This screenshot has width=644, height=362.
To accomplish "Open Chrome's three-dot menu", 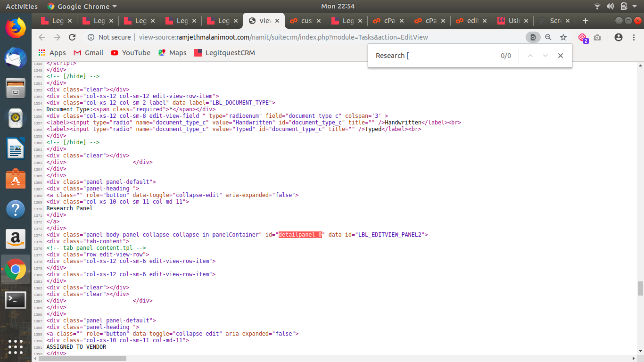I will [634, 37].
